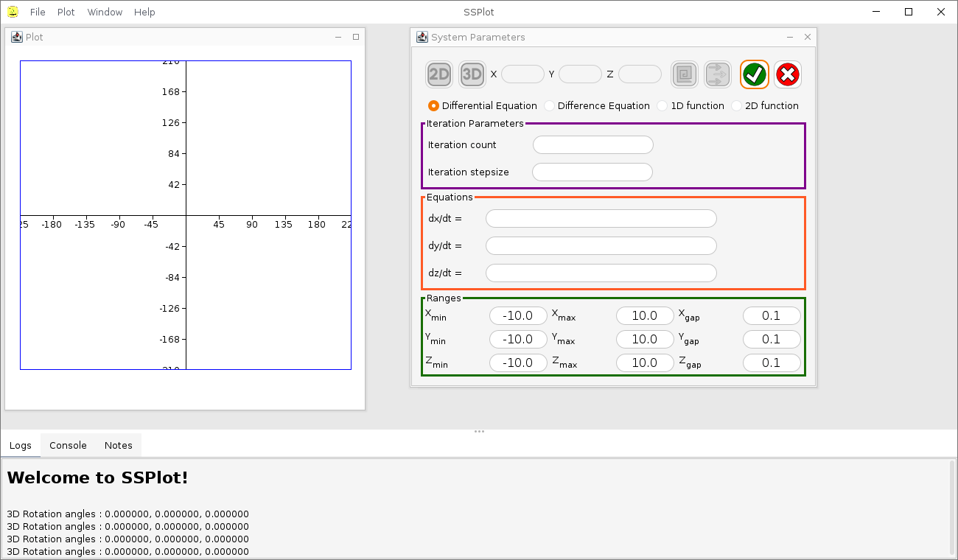Minimize the main SSPlot window
Viewport: 958px width, 560px height.
877,12
